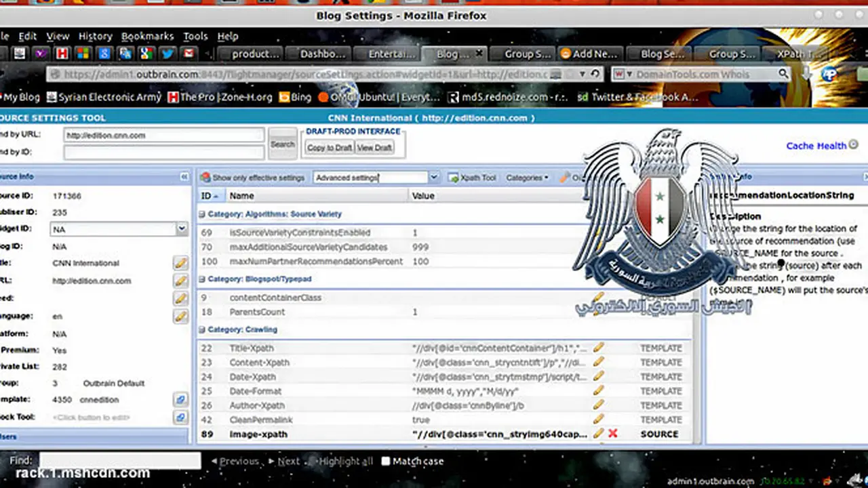
Task: Close the active Blog... tab
Action: coord(479,53)
